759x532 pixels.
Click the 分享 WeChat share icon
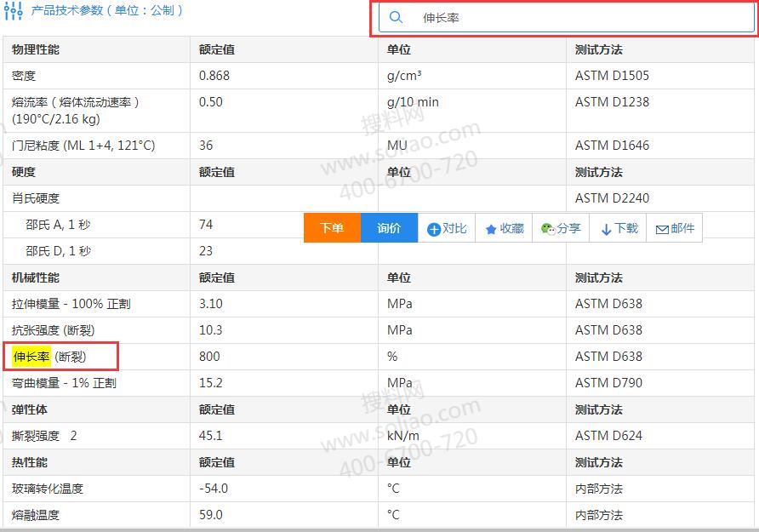click(x=548, y=229)
